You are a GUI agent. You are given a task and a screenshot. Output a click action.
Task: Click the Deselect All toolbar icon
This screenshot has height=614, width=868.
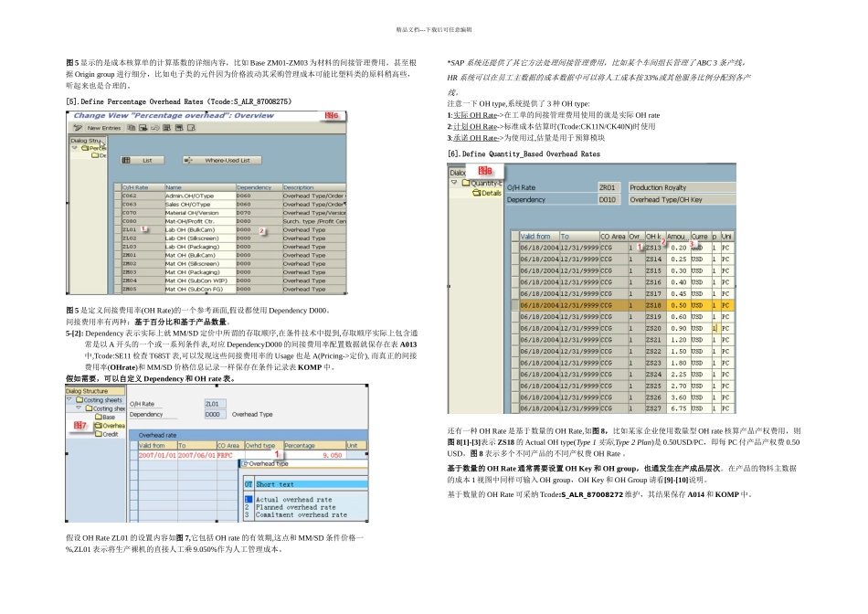tap(191, 128)
